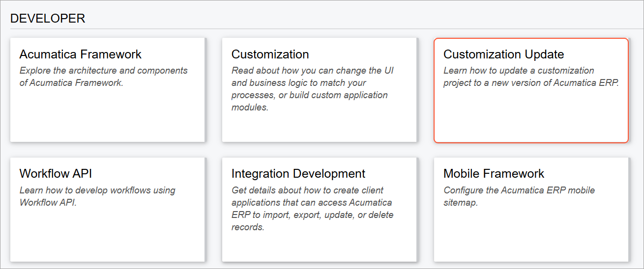644x269 pixels.
Task: Open the Customization Update tile title
Action: 503,54
